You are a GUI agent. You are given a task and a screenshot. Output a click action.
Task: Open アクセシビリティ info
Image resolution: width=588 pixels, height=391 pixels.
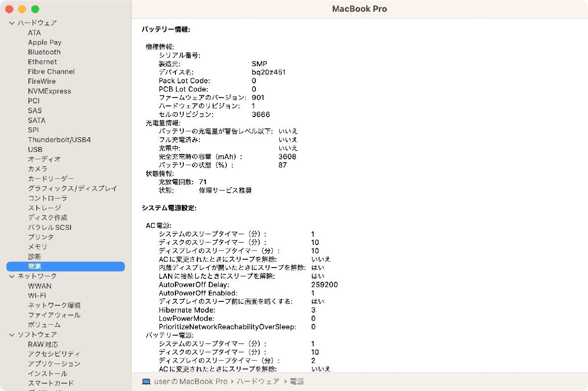(x=54, y=354)
